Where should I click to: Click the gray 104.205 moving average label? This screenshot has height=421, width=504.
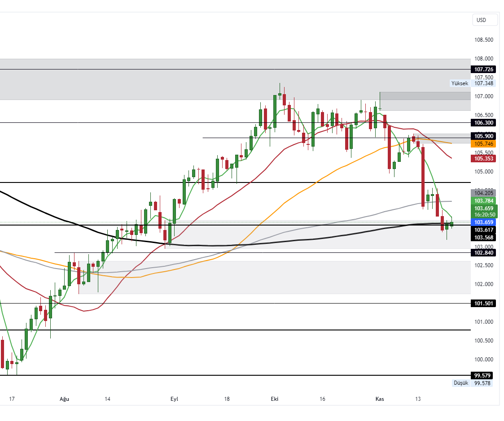pos(484,193)
